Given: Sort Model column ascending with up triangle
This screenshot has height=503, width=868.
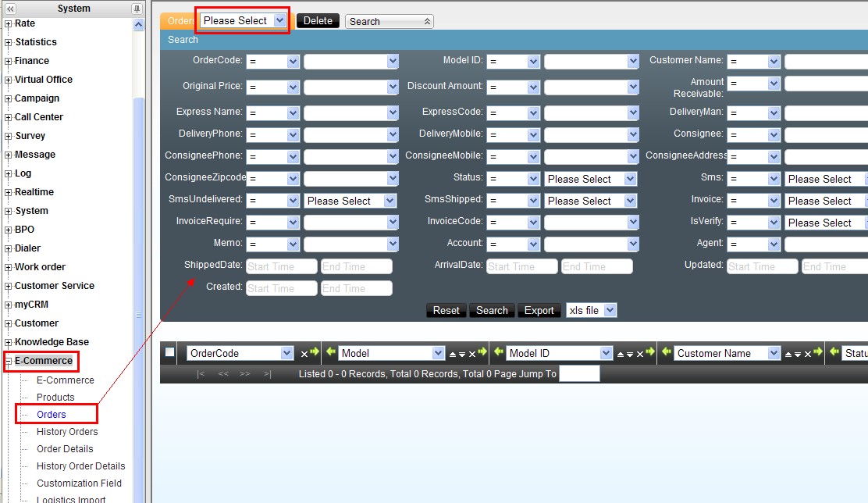Looking at the screenshot, I should pyautogui.click(x=453, y=355).
